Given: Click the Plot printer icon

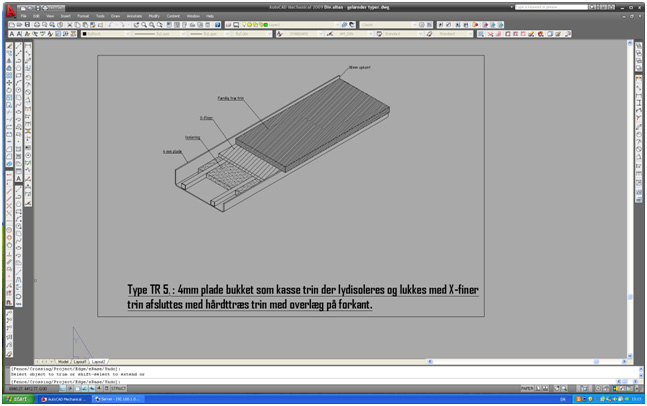Looking at the screenshot, I should (x=37, y=25).
